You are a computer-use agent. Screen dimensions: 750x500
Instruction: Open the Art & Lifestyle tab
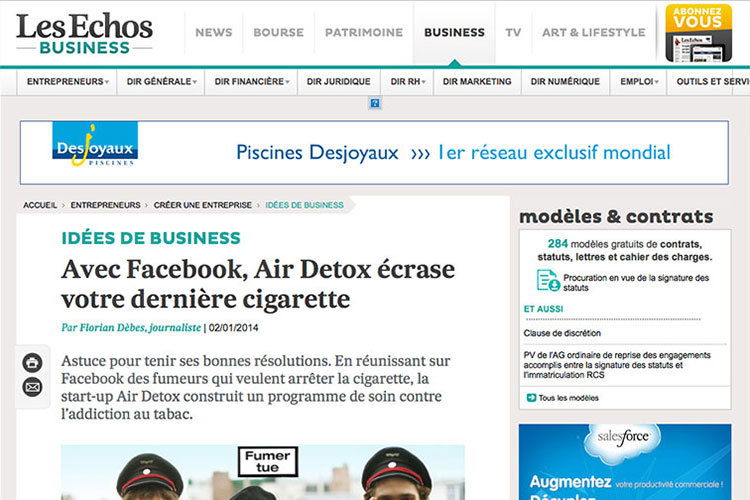coord(593,32)
